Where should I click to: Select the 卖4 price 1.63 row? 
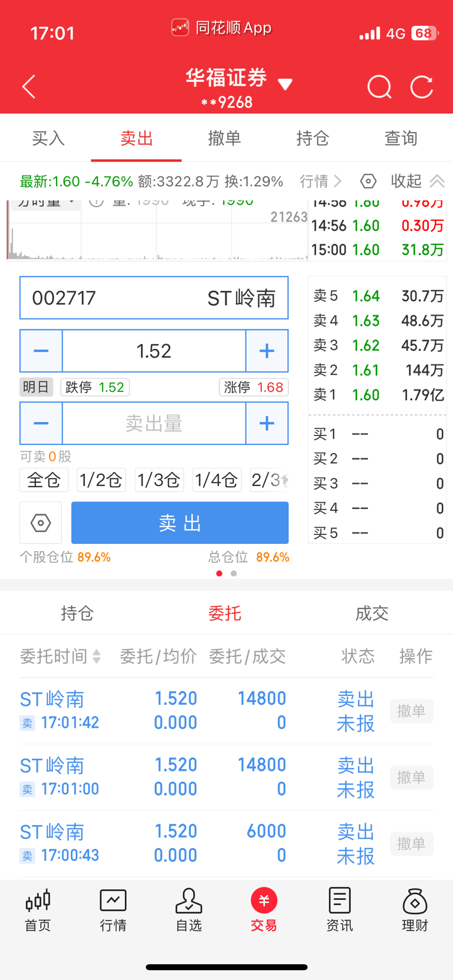377,321
